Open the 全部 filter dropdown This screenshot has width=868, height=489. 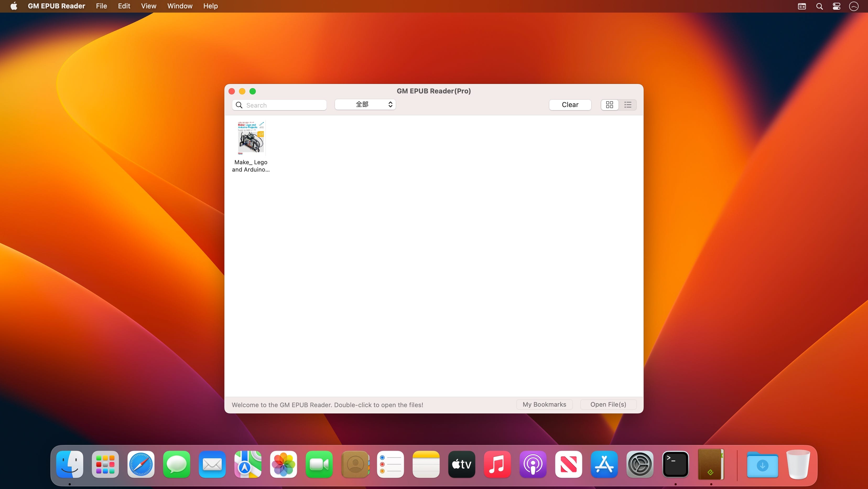click(x=365, y=105)
